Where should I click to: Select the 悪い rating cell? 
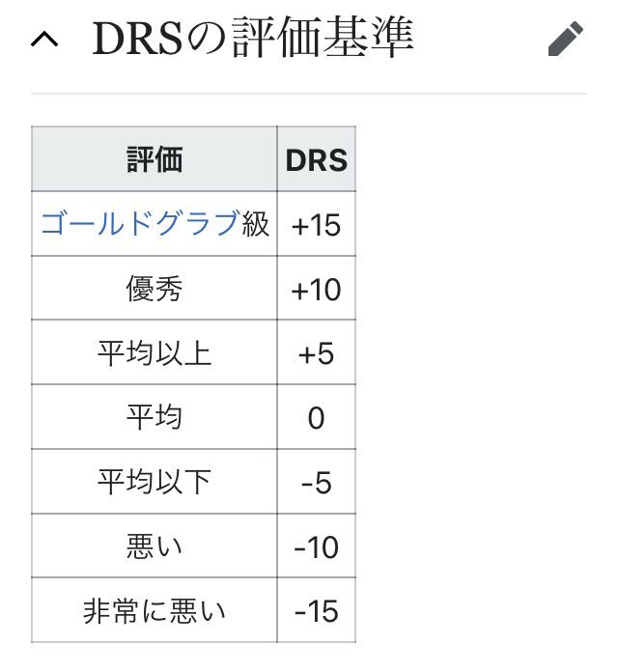154,546
